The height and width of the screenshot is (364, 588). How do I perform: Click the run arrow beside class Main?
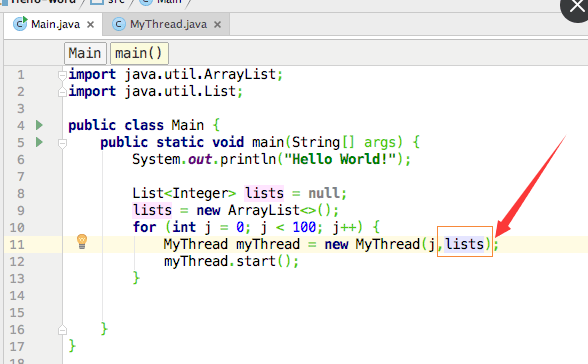click(39, 125)
